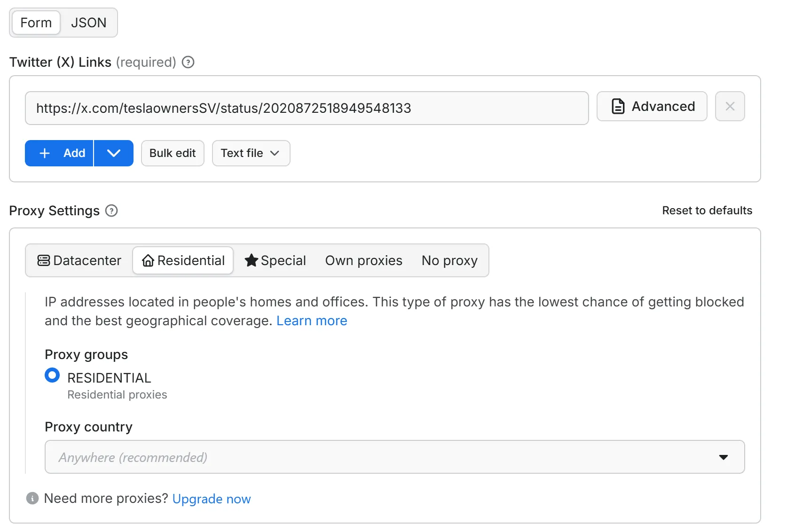Switch to the JSON tab

[88, 22]
